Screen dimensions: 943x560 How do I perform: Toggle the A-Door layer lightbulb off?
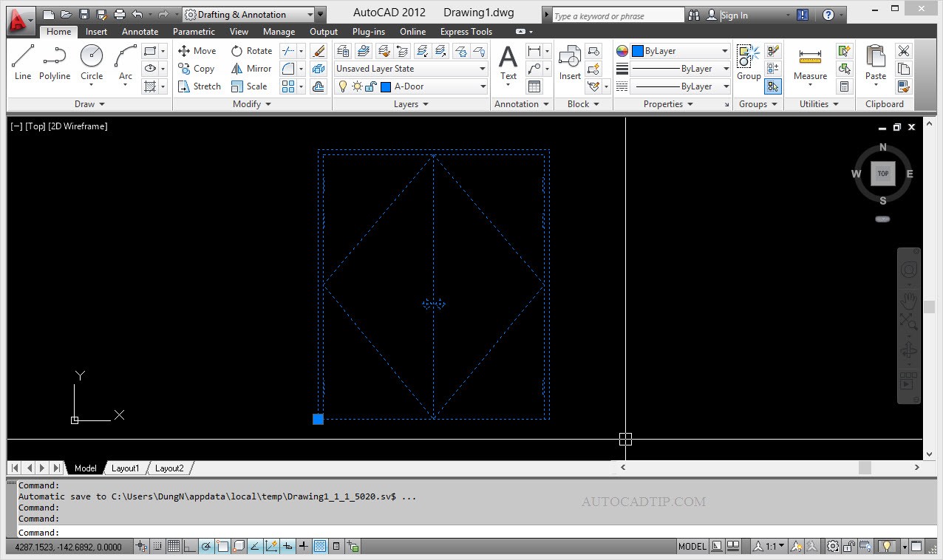[x=343, y=86]
